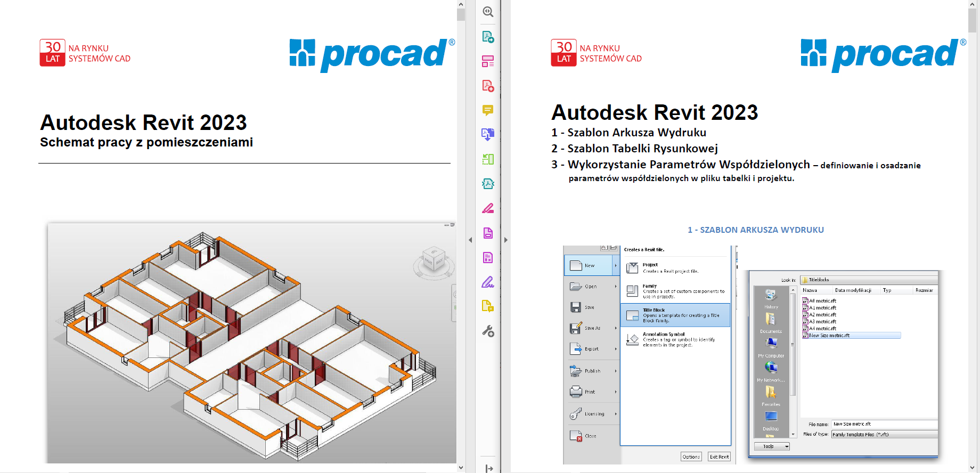980x473 pixels.
Task: Click 'Annotation Symbol' entry in pictured Revit submenu
Action: click(675, 339)
